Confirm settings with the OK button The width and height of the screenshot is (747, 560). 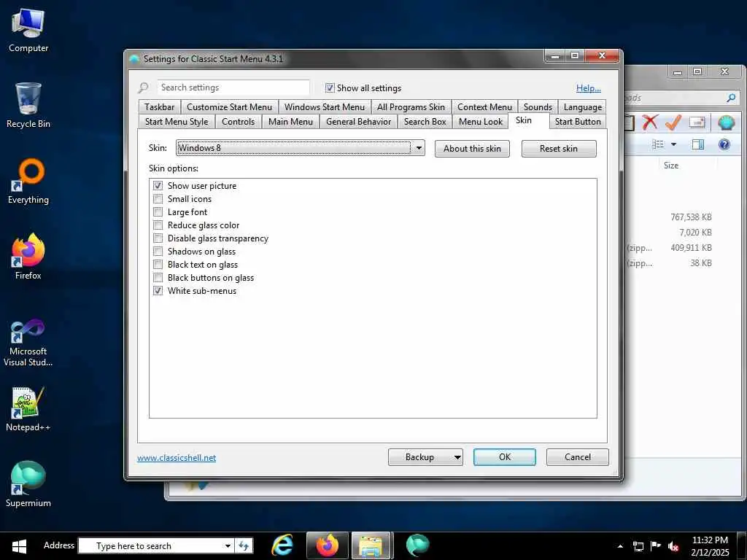505,457
